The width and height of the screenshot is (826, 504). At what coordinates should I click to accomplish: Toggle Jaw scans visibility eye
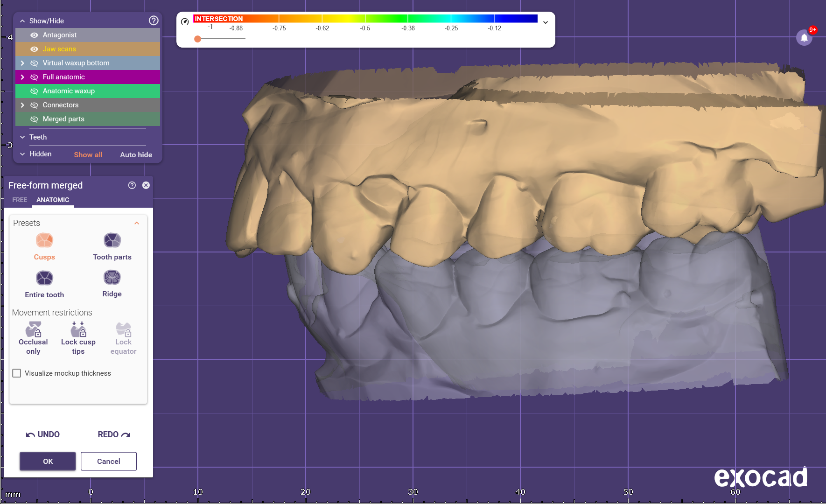pyautogui.click(x=34, y=49)
